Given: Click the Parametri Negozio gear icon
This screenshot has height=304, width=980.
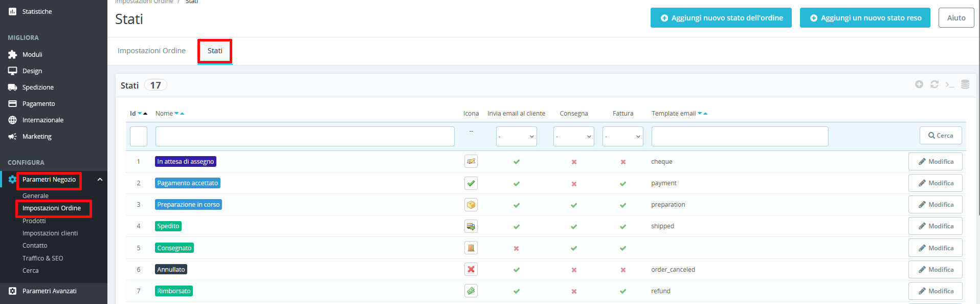Looking at the screenshot, I should (12, 179).
